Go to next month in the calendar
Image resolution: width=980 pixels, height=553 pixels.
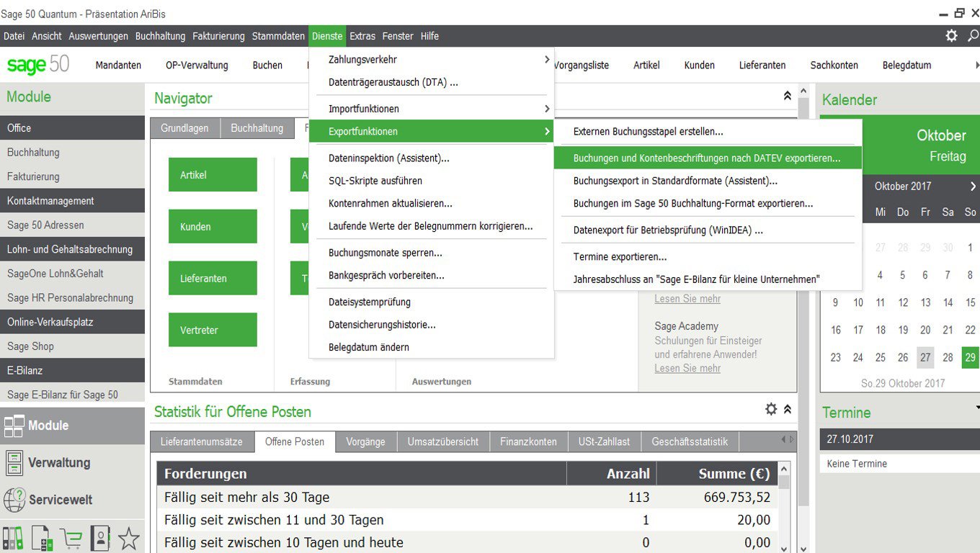pyautogui.click(x=973, y=186)
